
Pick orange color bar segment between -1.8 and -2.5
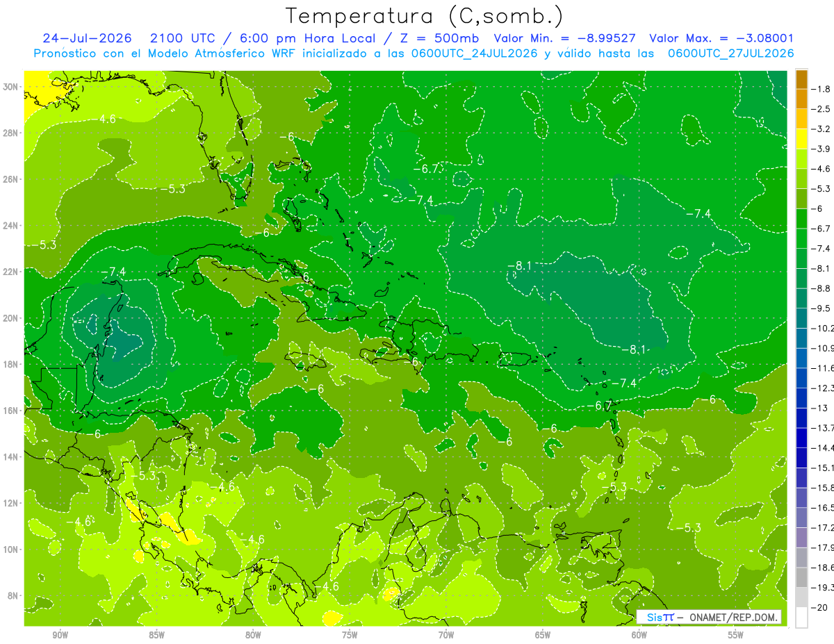click(801, 99)
